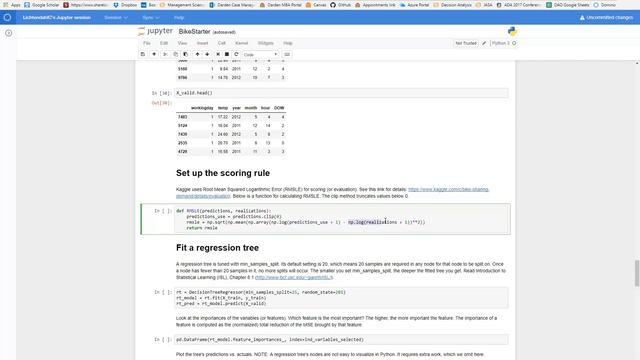Screen dimensions: 640x360
Task: Expand the Session dropdown in the blue bar
Action: tap(116, 18)
